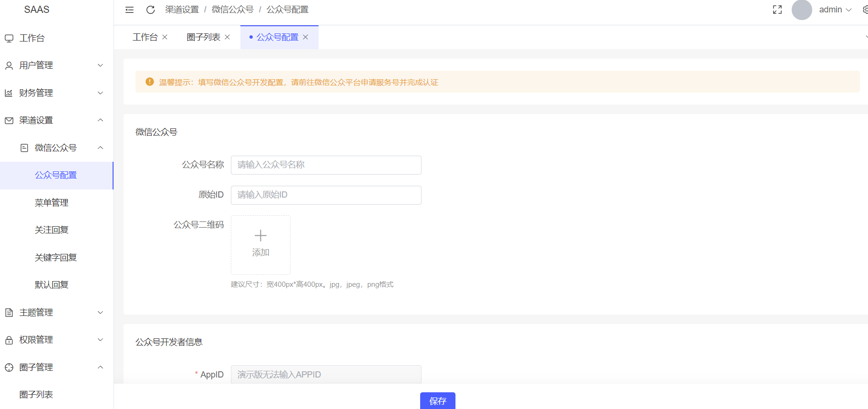
Task: Click the 保存 save button
Action: [438, 401]
